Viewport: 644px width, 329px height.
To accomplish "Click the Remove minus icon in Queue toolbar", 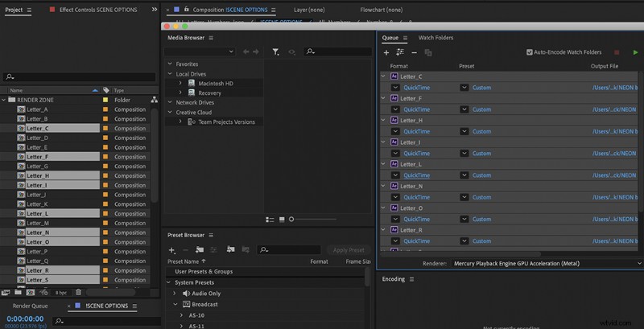I will (x=414, y=52).
